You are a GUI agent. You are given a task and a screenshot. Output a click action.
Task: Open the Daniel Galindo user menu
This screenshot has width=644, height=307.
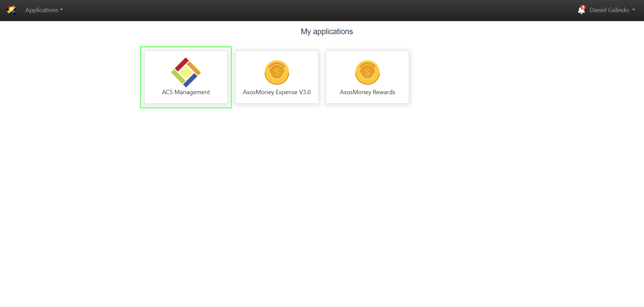click(x=609, y=10)
